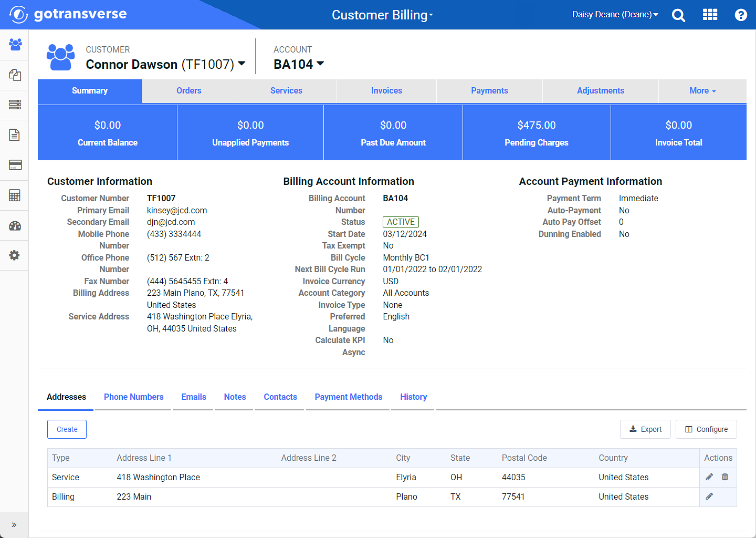Screen dimensions: 756x538
Task: Click the $475.00 Pending Charges tile
Action: pyautogui.click(x=537, y=133)
